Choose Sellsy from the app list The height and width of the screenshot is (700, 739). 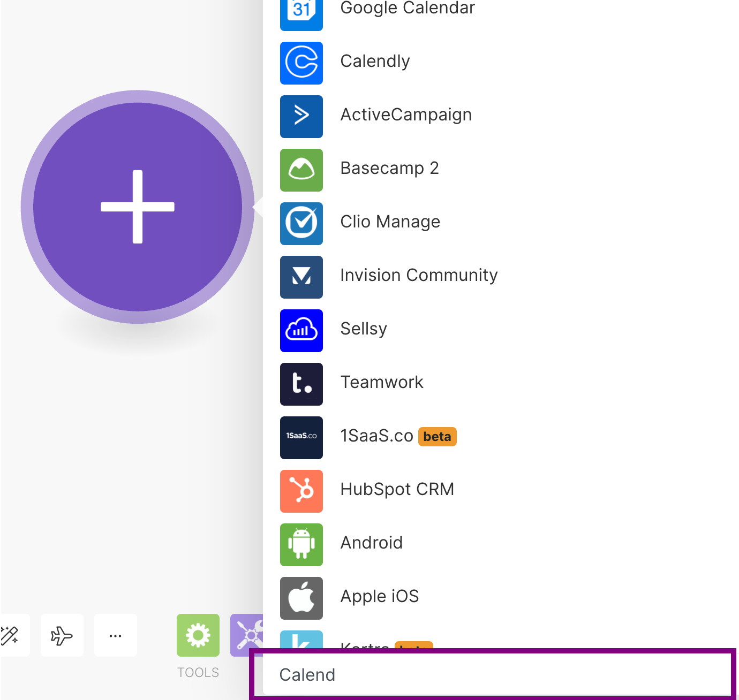click(364, 329)
